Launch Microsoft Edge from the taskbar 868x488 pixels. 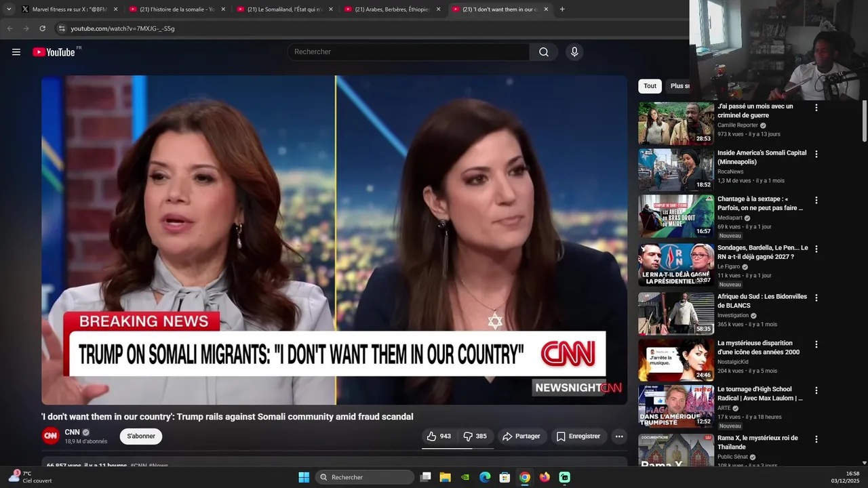[485, 477]
